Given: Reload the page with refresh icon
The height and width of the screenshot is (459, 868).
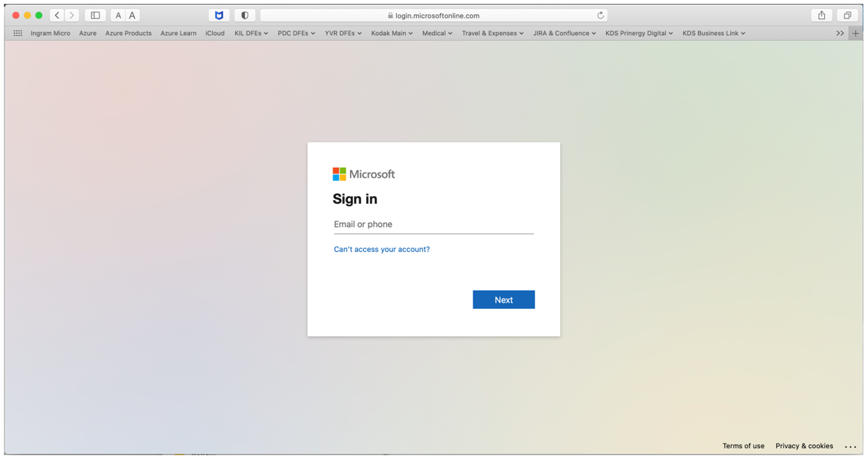Looking at the screenshot, I should point(601,15).
